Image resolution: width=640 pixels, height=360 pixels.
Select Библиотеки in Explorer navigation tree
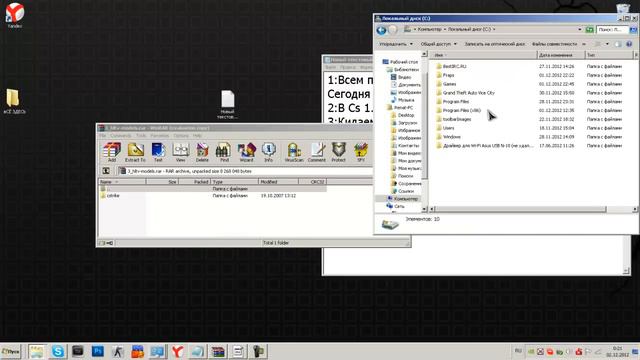[403, 70]
